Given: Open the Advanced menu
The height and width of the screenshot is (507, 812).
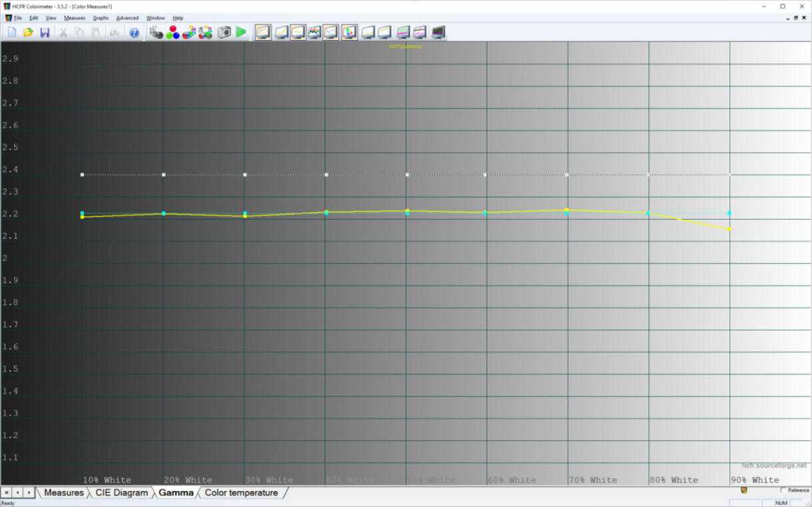Looking at the screenshot, I should click(127, 18).
